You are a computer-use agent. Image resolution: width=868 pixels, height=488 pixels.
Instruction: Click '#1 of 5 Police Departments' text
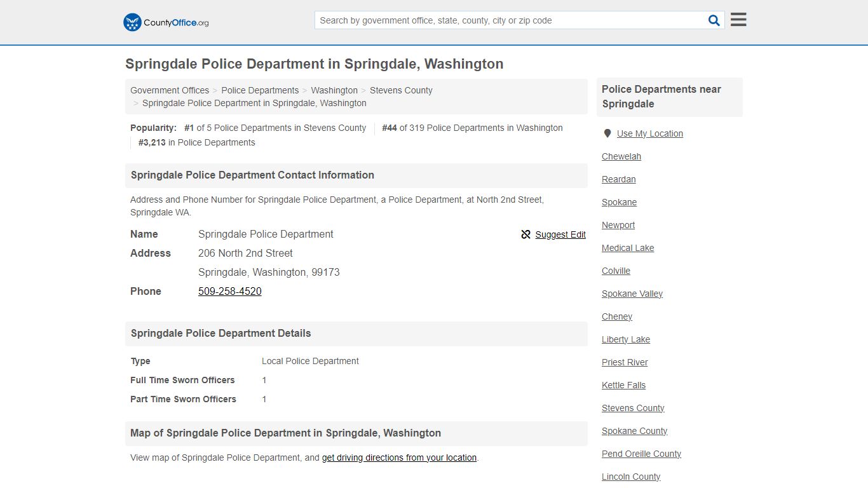(x=275, y=128)
